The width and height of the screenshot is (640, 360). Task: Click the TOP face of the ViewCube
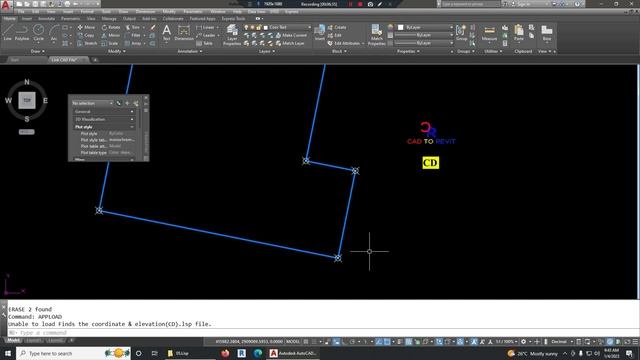[27, 100]
